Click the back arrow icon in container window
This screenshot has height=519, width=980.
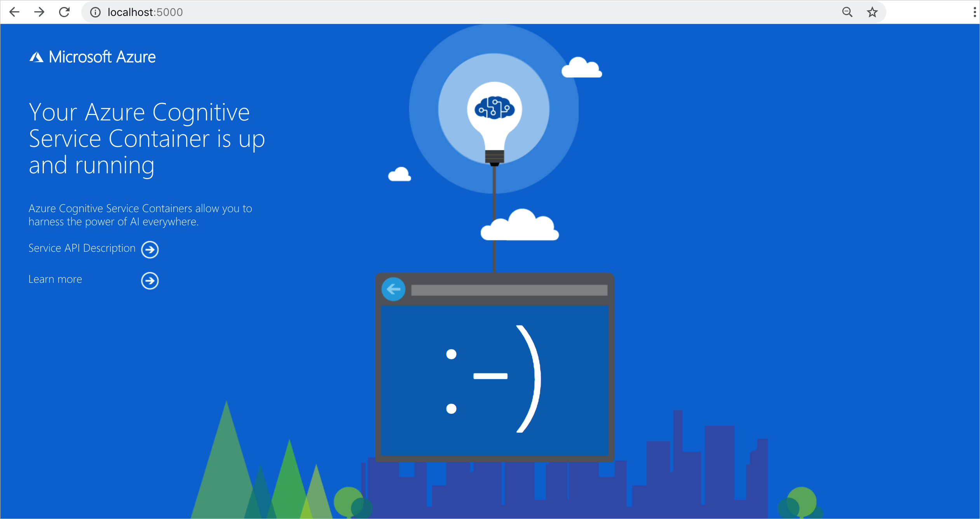pyautogui.click(x=393, y=290)
